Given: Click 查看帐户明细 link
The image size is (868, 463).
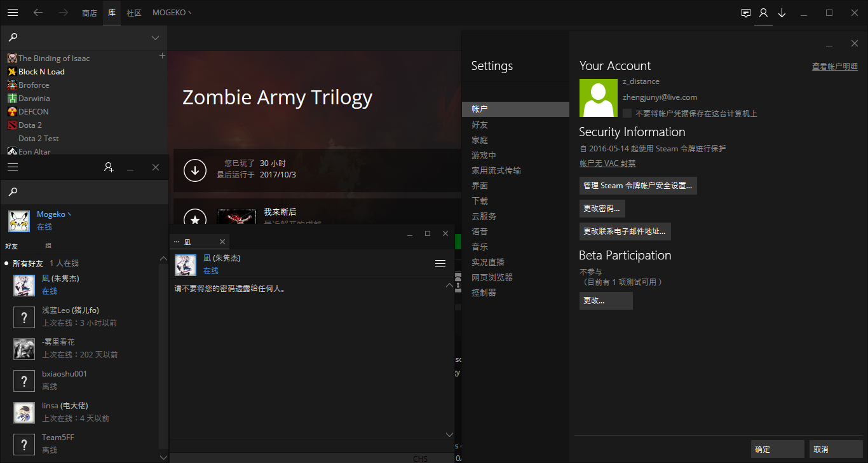Looking at the screenshot, I should (x=835, y=66).
